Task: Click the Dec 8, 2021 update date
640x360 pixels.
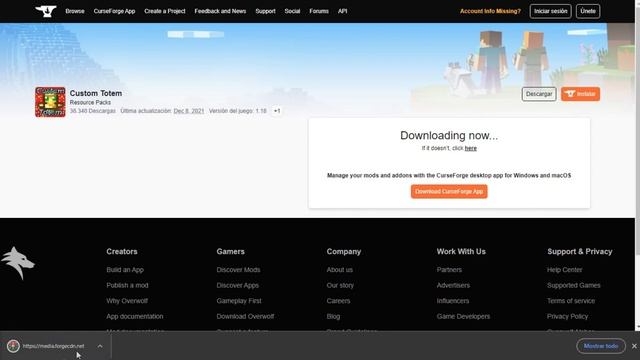Action: pos(189,111)
